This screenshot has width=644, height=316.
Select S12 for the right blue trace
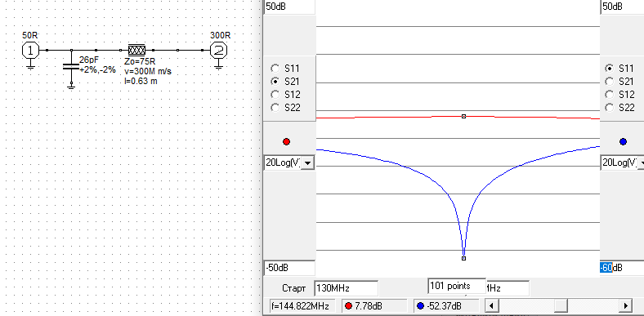click(610, 95)
